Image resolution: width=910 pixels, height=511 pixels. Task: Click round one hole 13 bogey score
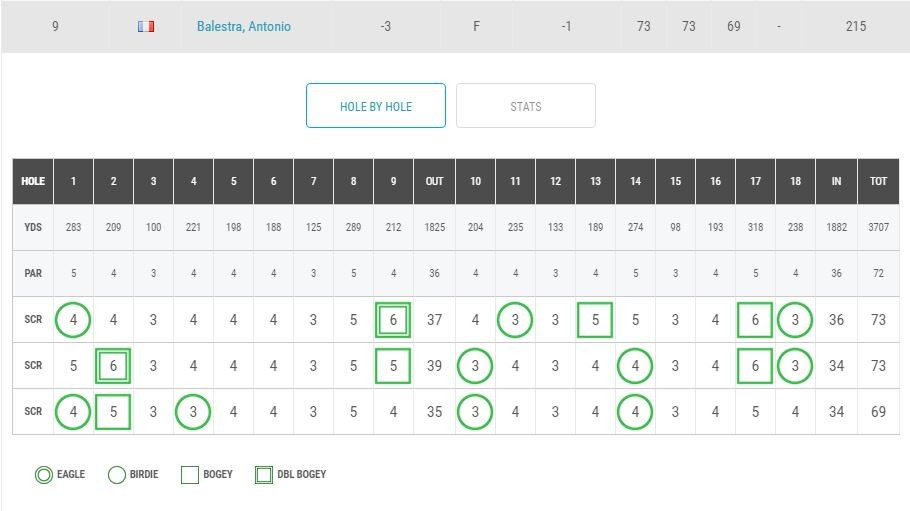(x=595, y=320)
